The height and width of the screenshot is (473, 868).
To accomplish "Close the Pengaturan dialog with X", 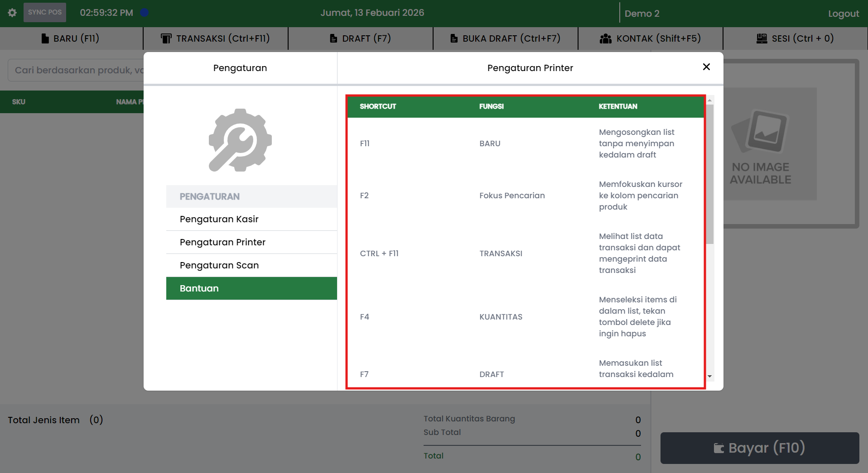I will click(x=706, y=67).
